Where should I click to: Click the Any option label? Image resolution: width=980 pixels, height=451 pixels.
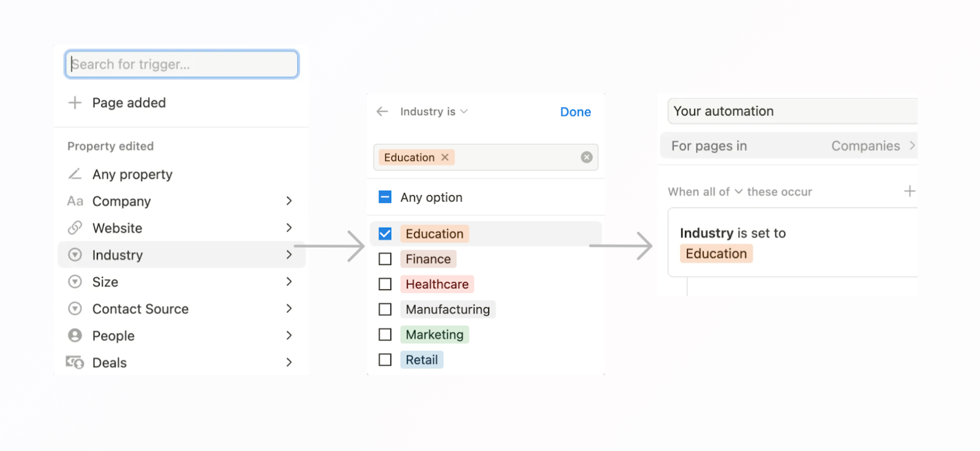pyautogui.click(x=431, y=198)
